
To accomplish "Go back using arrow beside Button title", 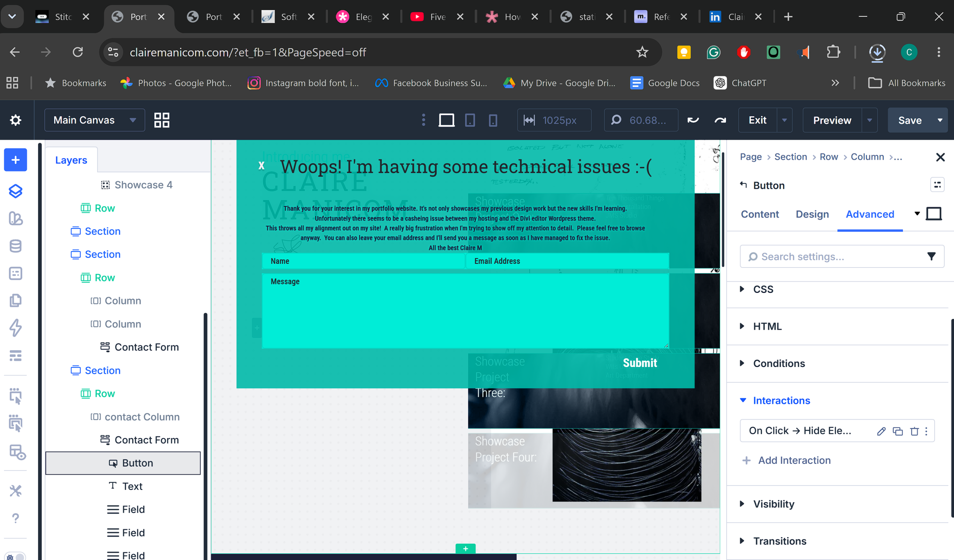I will coord(743,185).
